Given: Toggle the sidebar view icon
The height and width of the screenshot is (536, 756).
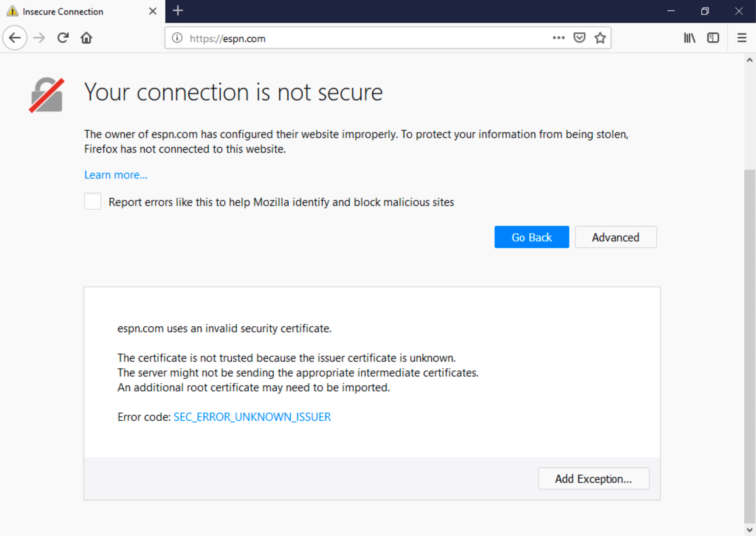Looking at the screenshot, I should pyautogui.click(x=713, y=38).
